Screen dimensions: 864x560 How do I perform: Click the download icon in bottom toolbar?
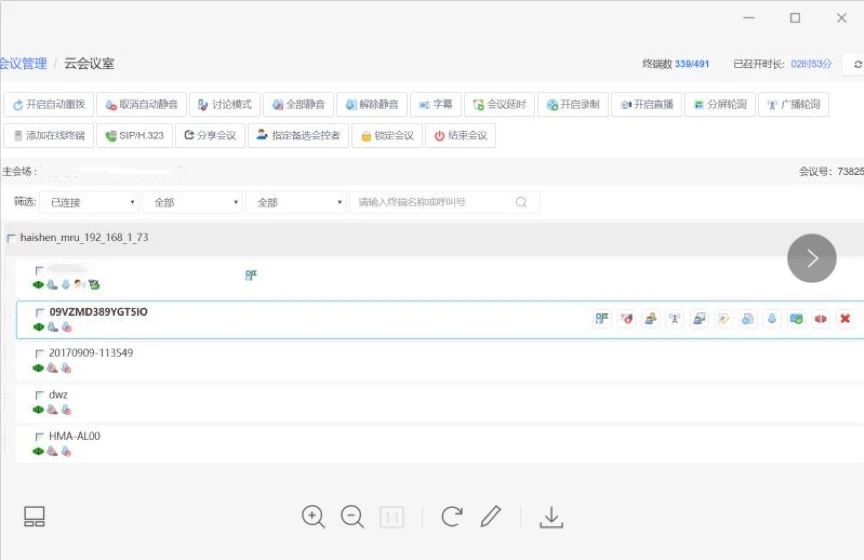tap(551, 516)
